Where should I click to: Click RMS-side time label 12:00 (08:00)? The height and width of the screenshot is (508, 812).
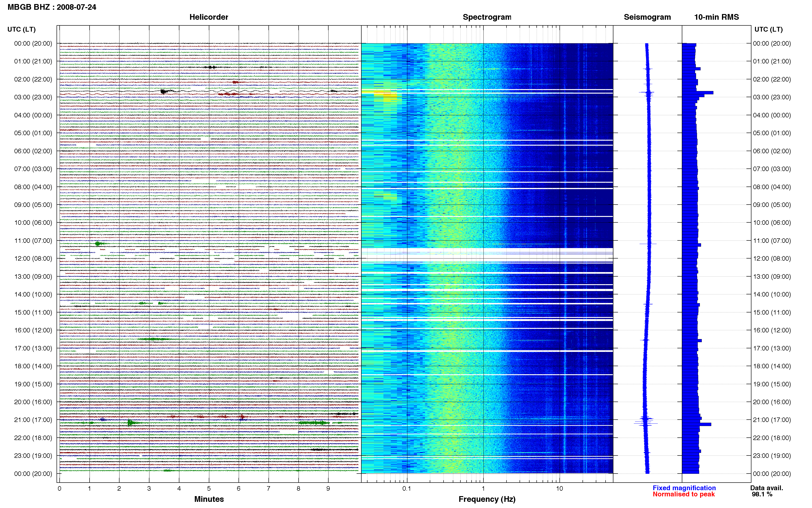coord(772,258)
